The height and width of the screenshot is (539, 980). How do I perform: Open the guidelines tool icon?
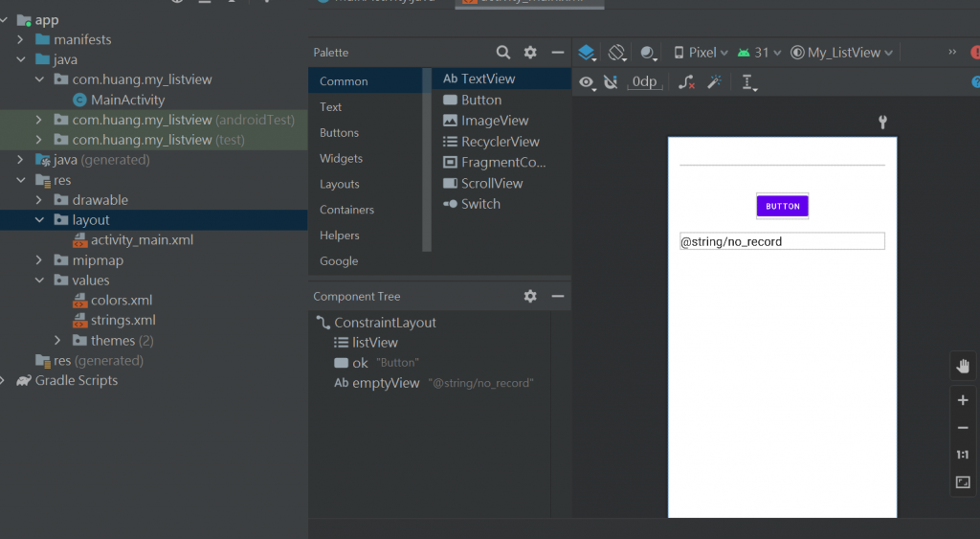tap(748, 82)
